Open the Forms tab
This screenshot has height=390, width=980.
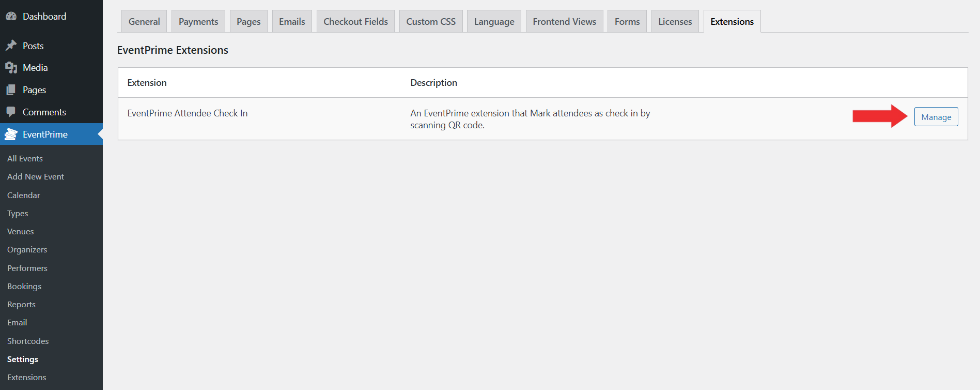point(627,22)
